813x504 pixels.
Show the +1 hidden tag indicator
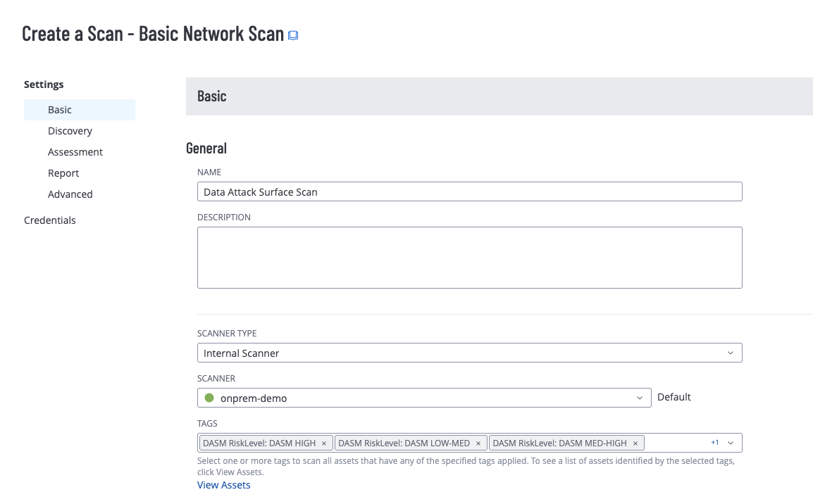click(x=714, y=443)
